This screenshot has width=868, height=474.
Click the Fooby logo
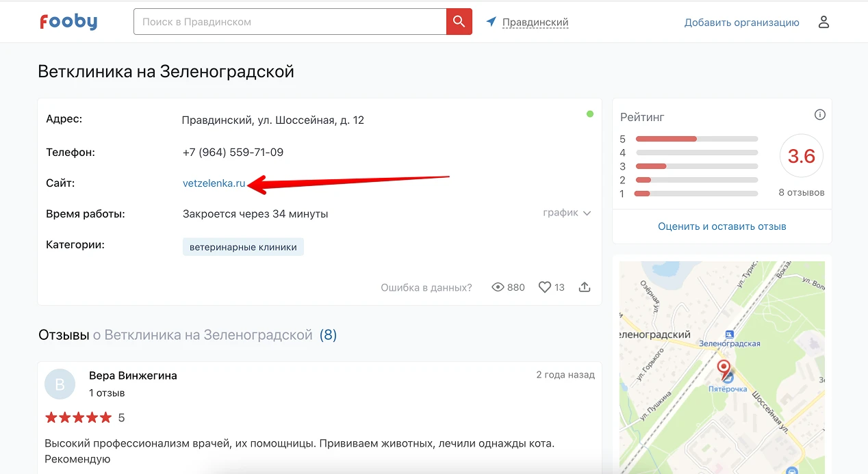tap(68, 22)
